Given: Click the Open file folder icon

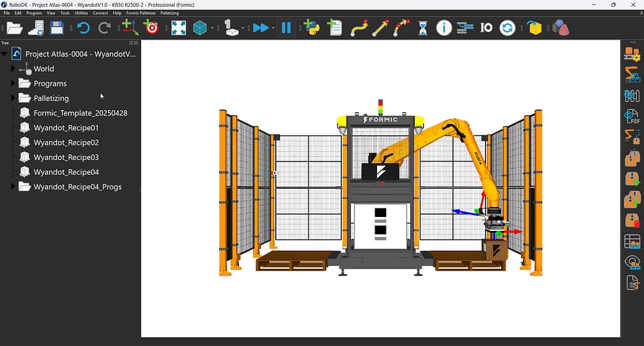Looking at the screenshot, I should click(x=14, y=28).
